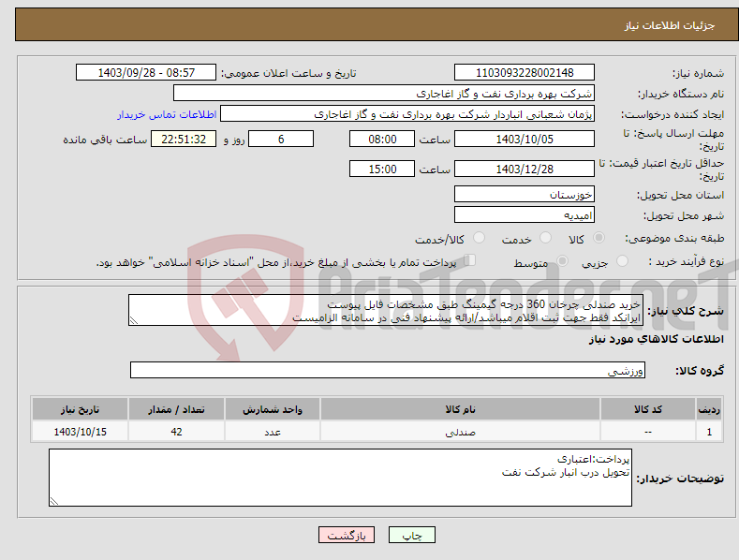Click the deadline time field 08:00

382,139
